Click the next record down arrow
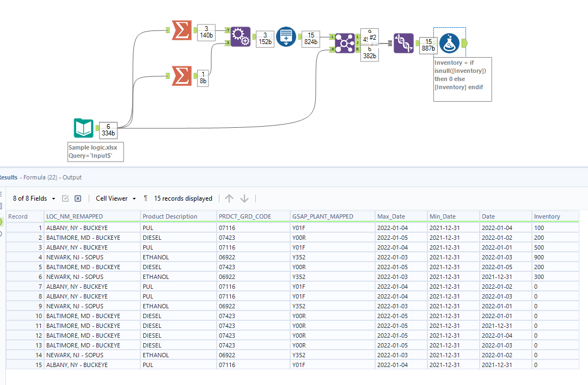 click(244, 198)
